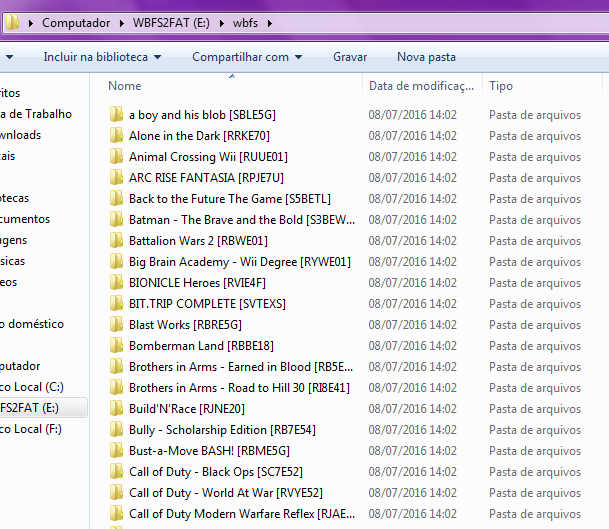Click the Bomberman Land folder icon

coord(117,346)
